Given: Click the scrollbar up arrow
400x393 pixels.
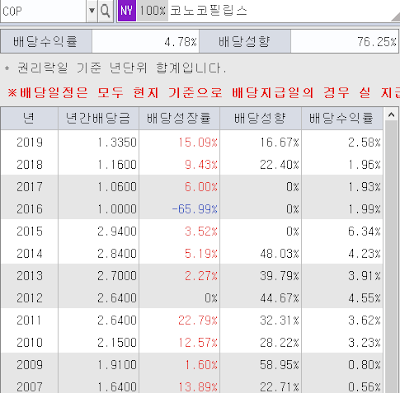Looking at the screenshot, I should click(391, 115).
